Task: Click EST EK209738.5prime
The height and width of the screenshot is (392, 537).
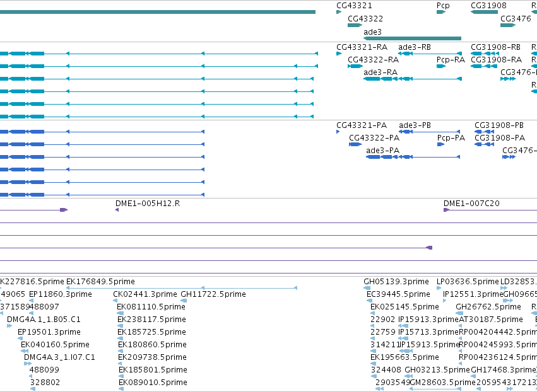Action: click(x=153, y=357)
